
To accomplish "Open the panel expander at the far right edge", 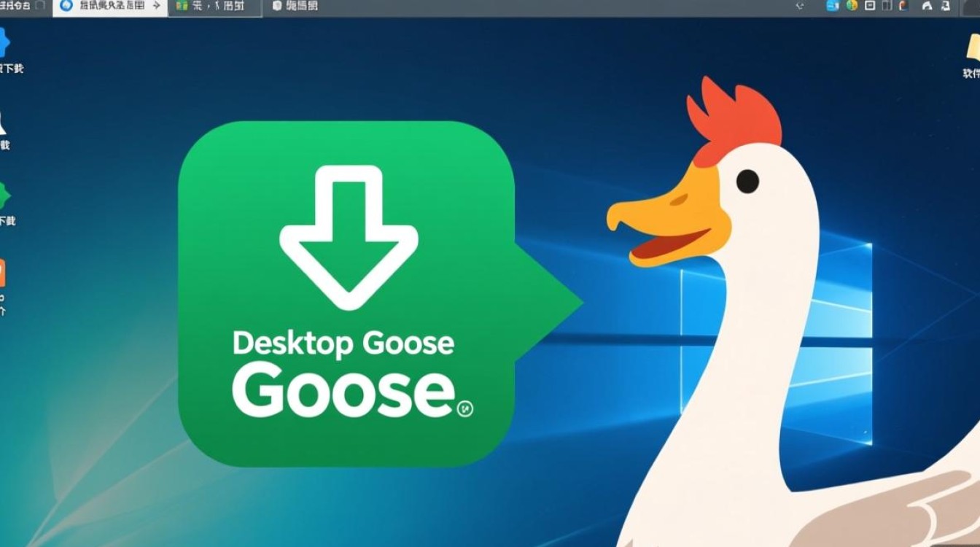I will click(971, 7).
